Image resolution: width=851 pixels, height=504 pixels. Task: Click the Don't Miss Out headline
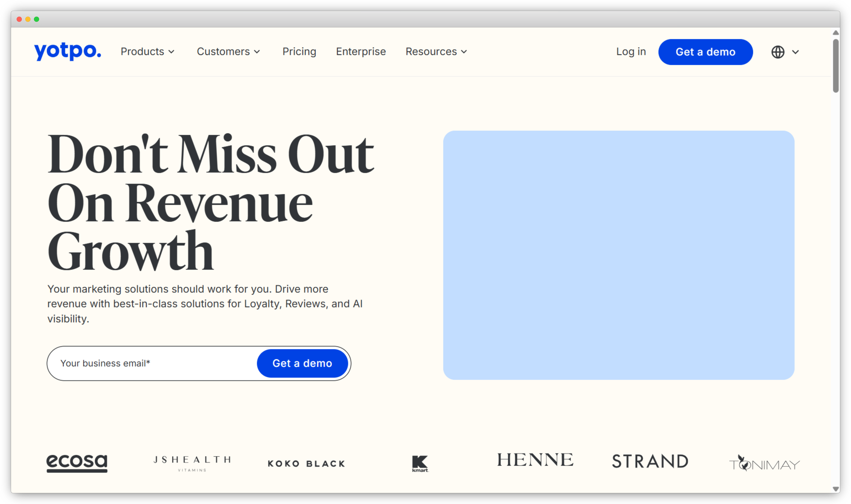point(211,202)
